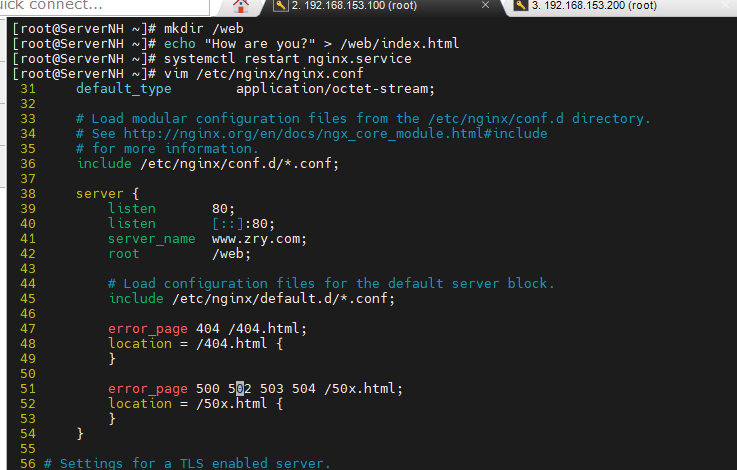Focus the Quick connect search field
This screenshot has height=470, width=737.
coord(104,7)
